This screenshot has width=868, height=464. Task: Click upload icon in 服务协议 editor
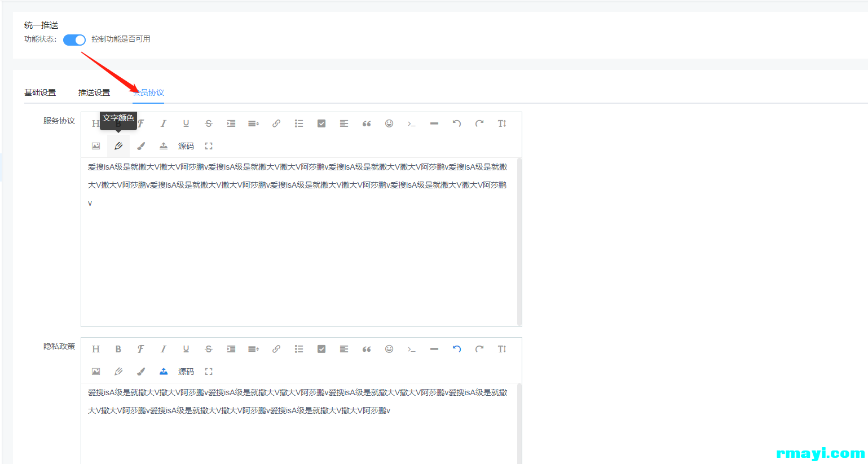(x=164, y=146)
